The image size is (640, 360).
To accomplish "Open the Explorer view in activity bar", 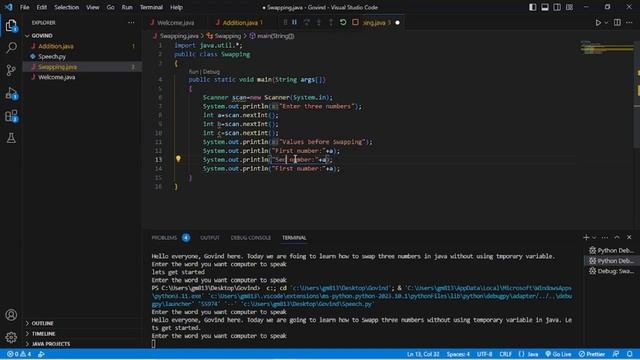I will (x=11, y=26).
